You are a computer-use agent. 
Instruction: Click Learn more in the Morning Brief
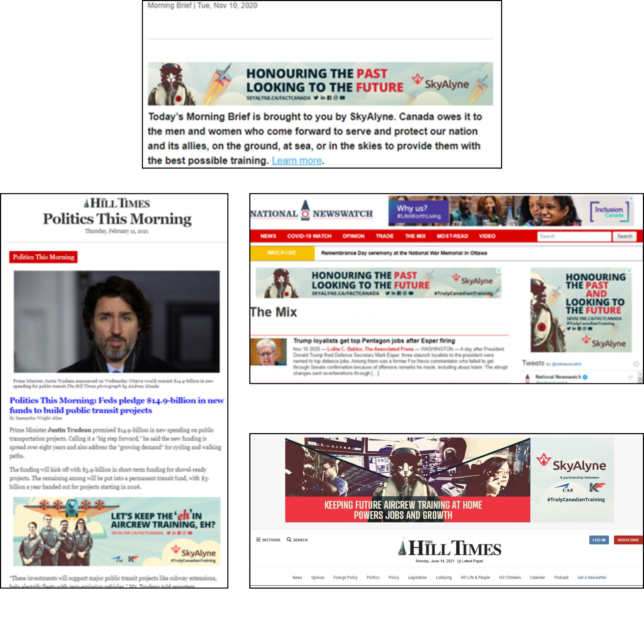(297, 161)
